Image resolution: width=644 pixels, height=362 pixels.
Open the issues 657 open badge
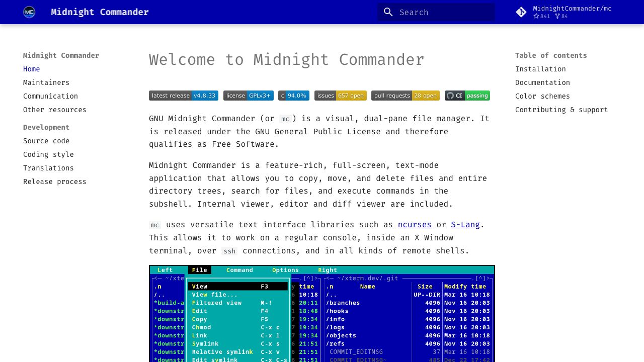tap(341, 96)
